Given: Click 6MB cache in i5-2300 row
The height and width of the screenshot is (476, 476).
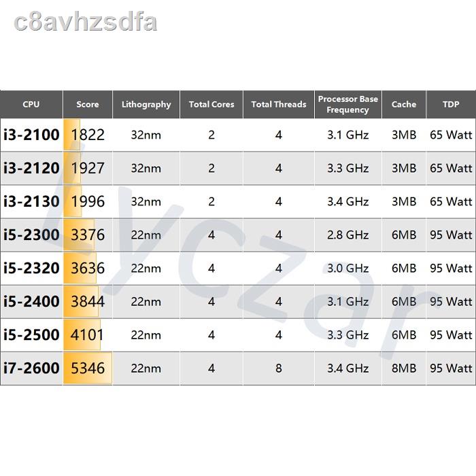Looking at the screenshot, I should tap(404, 235).
